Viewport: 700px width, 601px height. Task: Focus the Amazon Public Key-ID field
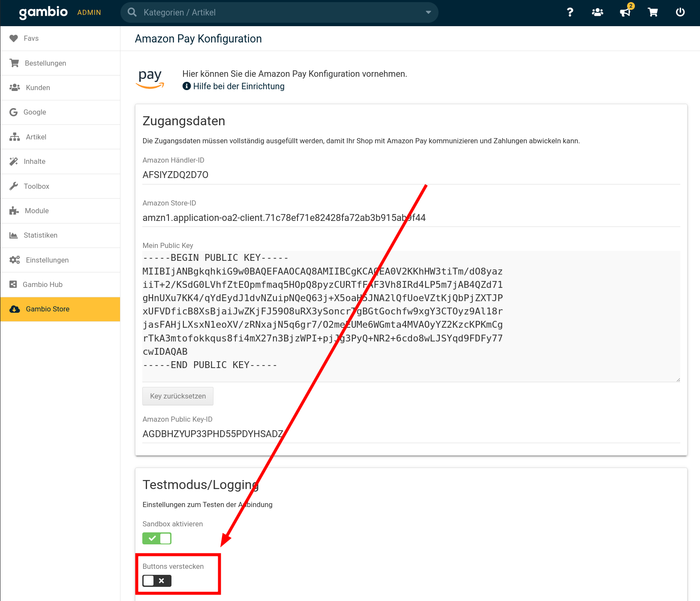[x=411, y=434]
